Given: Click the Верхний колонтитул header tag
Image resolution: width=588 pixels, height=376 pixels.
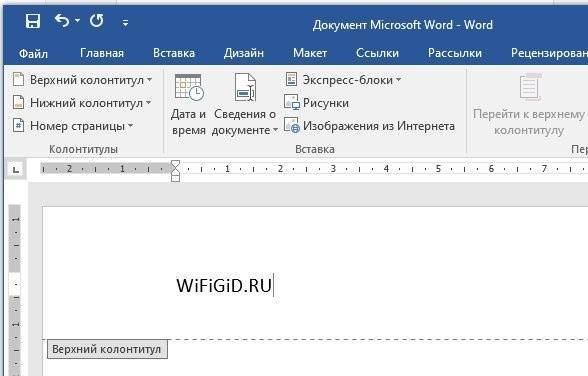Looking at the screenshot, I should (x=107, y=349).
